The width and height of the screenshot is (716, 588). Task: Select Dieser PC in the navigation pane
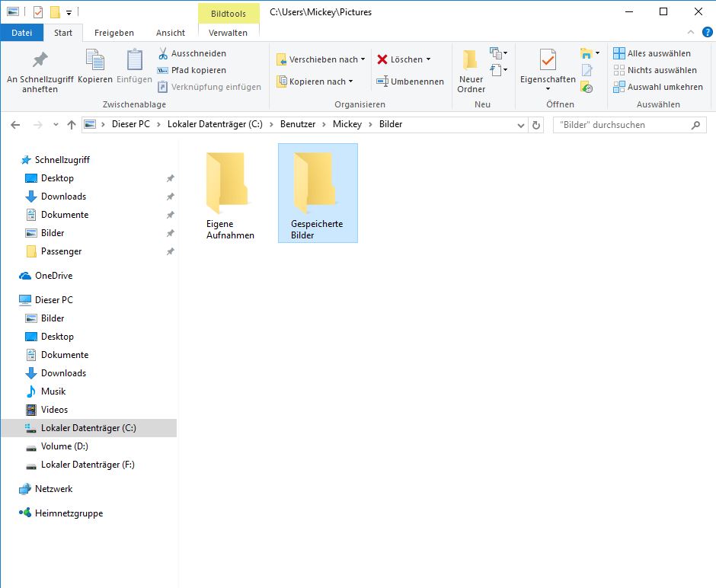pyautogui.click(x=53, y=299)
